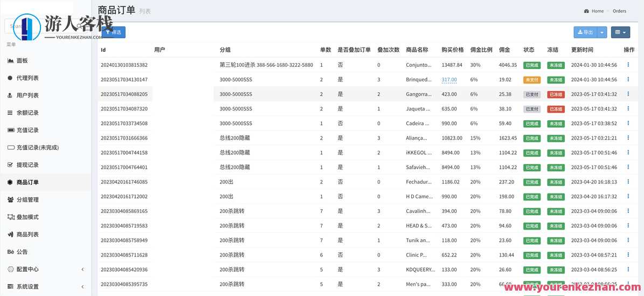Click group text 第三轮100进杀 388-566-1680-3222-5880
The height and width of the screenshot is (296, 644).
(x=266, y=65)
